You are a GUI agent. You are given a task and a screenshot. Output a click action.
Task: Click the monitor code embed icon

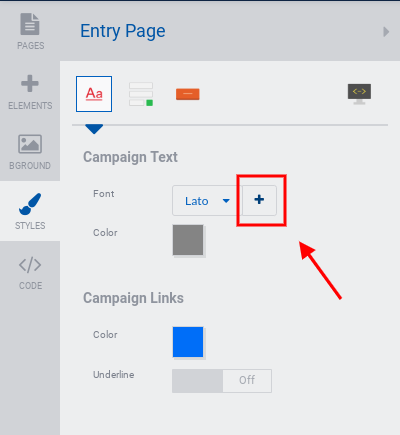(x=359, y=94)
